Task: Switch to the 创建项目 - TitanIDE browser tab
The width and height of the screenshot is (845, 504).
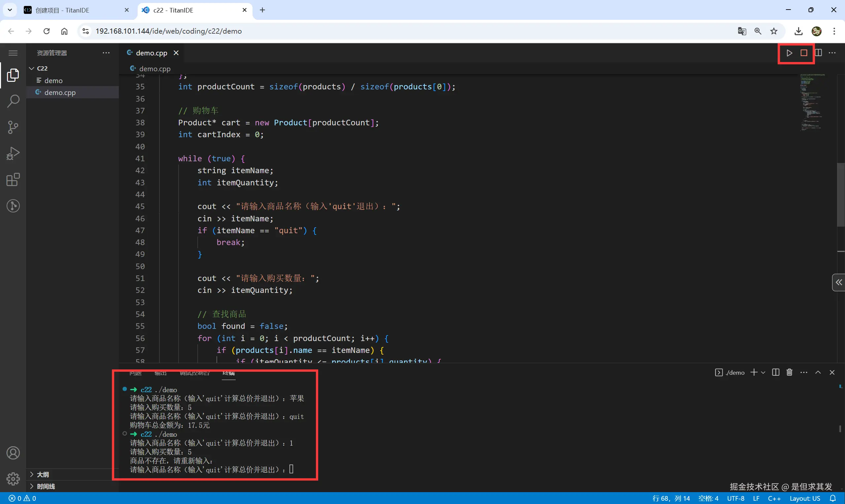Action: (62, 10)
